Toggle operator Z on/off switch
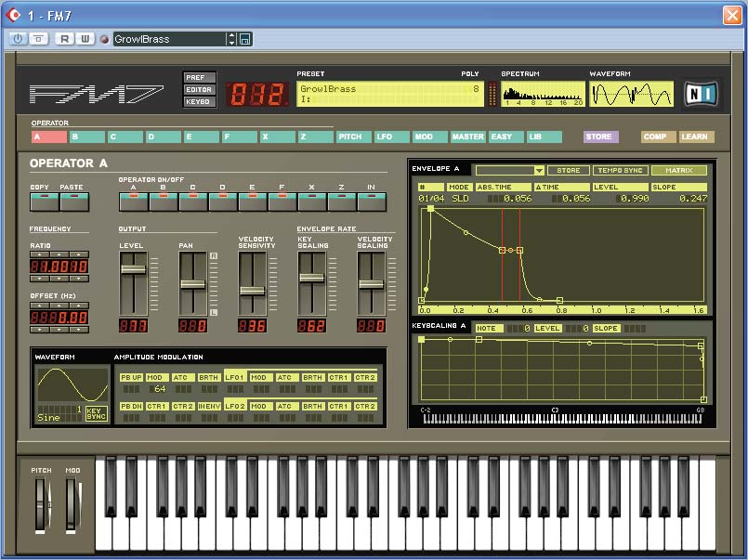 (x=342, y=202)
